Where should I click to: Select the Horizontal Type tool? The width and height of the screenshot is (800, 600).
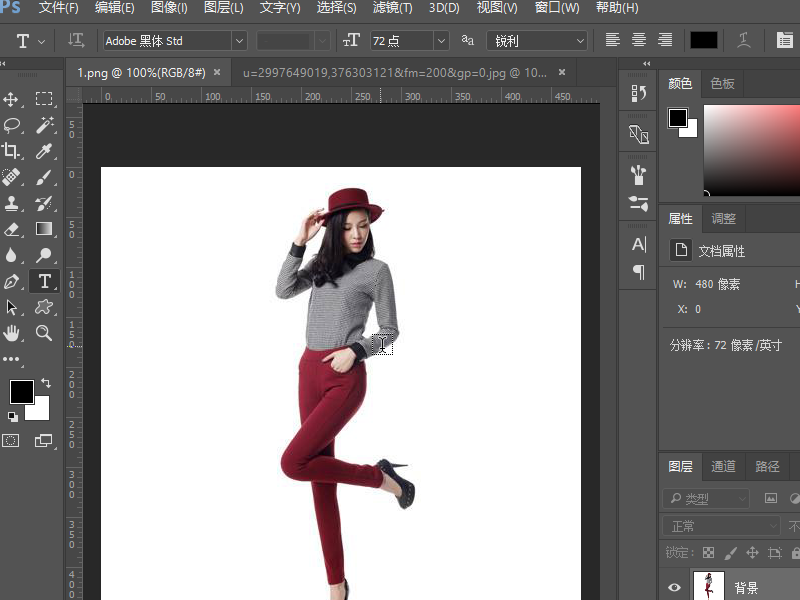pyautogui.click(x=44, y=281)
